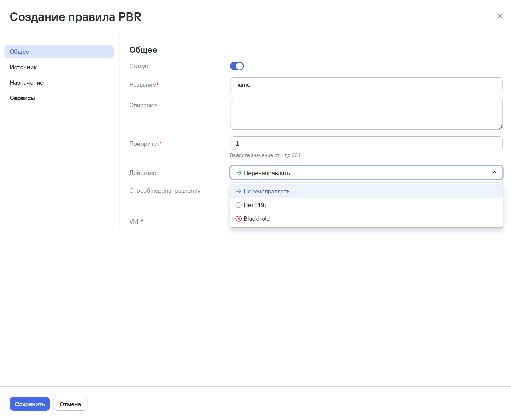
Task: Click the Статус field label
Action: [138, 66]
